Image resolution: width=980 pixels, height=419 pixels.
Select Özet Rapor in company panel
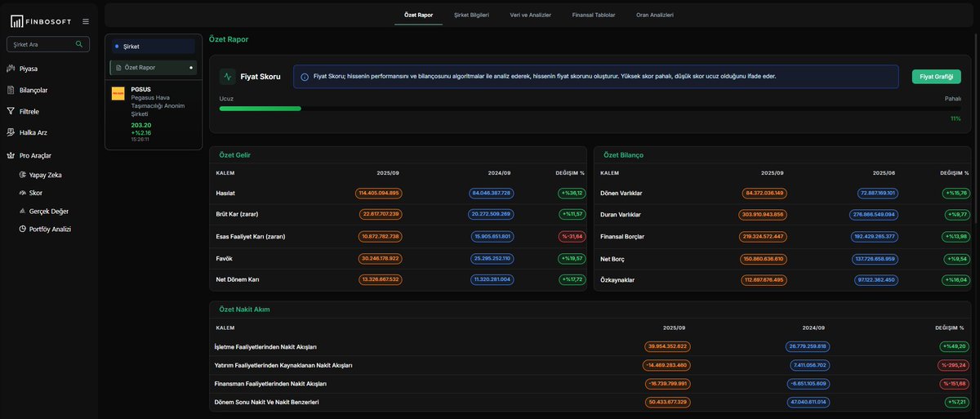153,67
